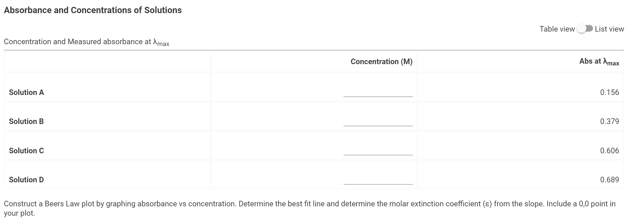Click the Concentration (M) column header

[x=381, y=61]
